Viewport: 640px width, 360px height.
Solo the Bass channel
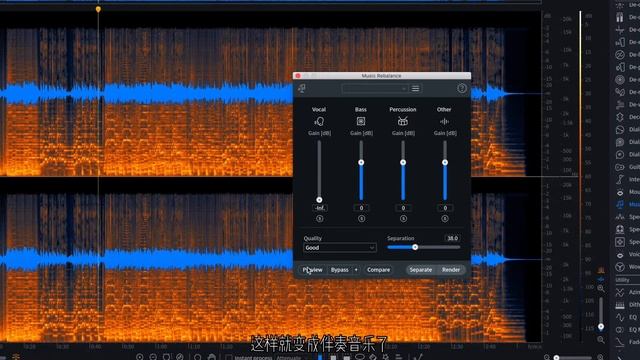point(361,219)
